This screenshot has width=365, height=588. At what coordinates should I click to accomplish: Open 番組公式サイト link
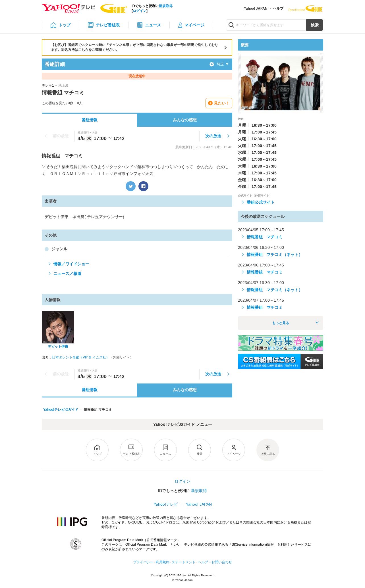point(260,202)
